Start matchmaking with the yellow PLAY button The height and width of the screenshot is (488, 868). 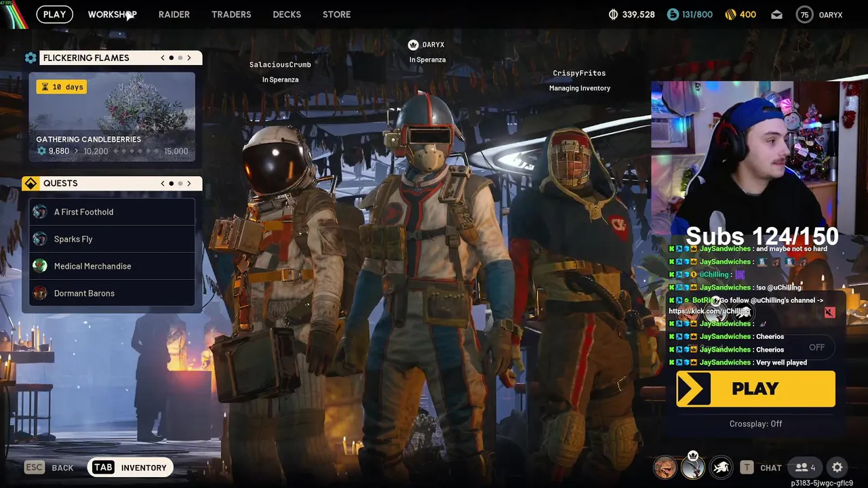point(755,388)
